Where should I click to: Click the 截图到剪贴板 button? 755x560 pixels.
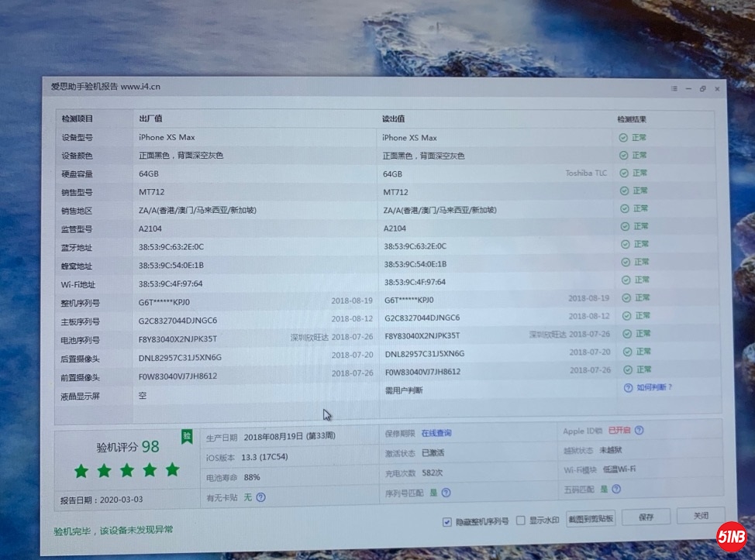(x=591, y=519)
